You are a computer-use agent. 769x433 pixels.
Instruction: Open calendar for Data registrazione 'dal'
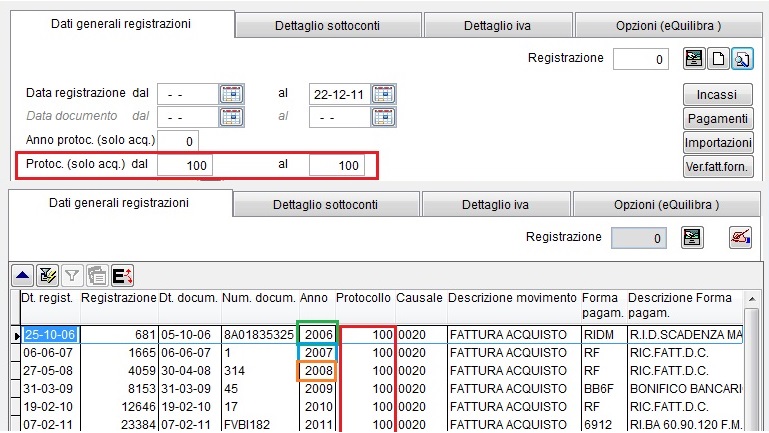[231, 94]
